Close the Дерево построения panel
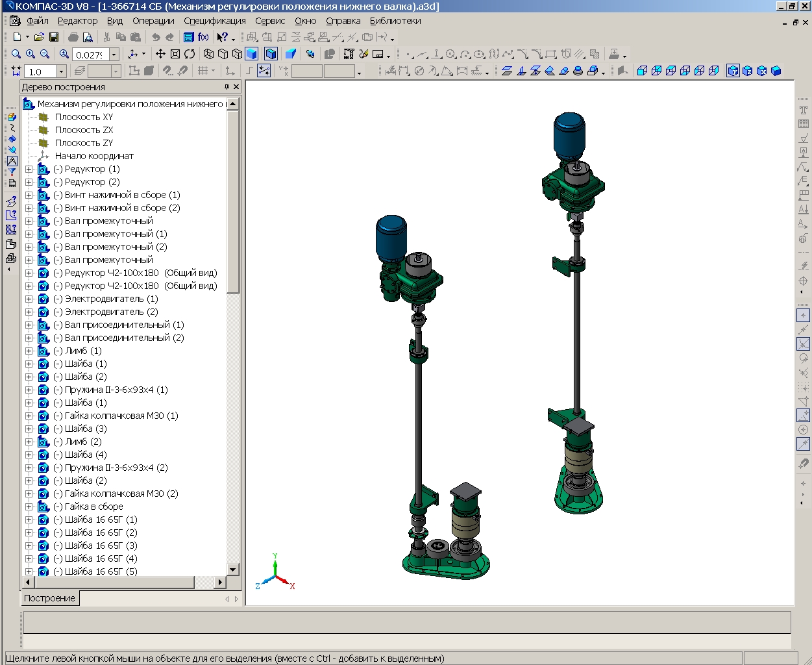 click(x=236, y=87)
